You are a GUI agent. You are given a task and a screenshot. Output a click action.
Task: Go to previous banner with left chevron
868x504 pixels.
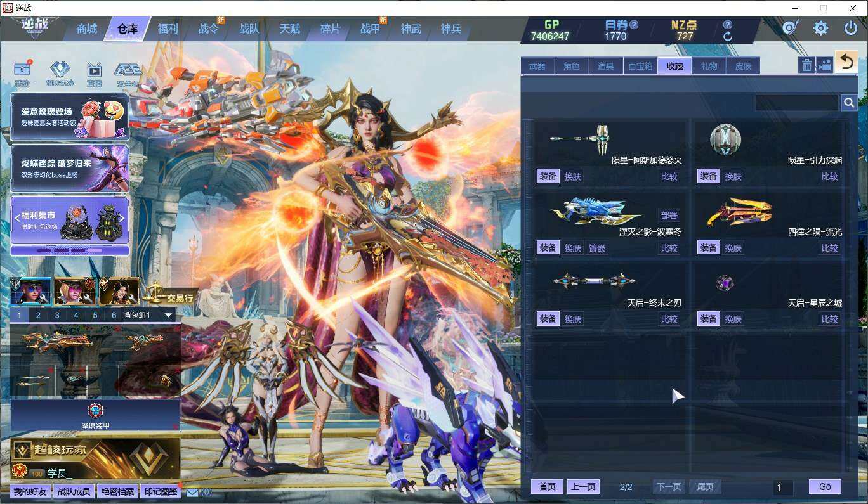click(18, 217)
